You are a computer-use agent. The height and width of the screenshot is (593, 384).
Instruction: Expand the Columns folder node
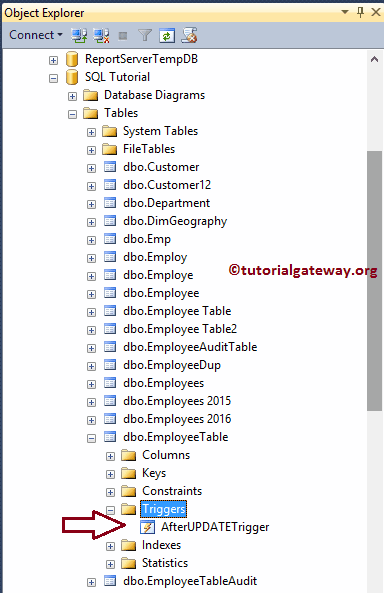point(110,456)
